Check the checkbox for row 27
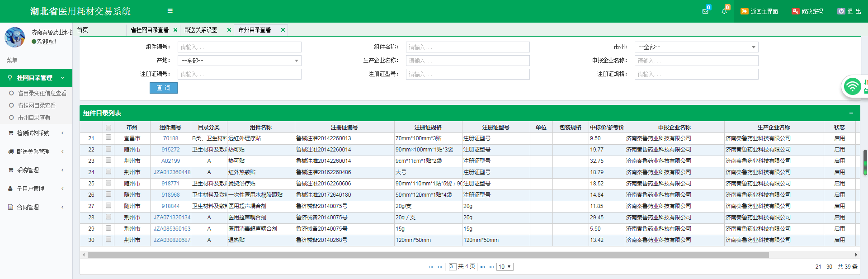This screenshot has width=868, height=279. pyautogui.click(x=108, y=205)
